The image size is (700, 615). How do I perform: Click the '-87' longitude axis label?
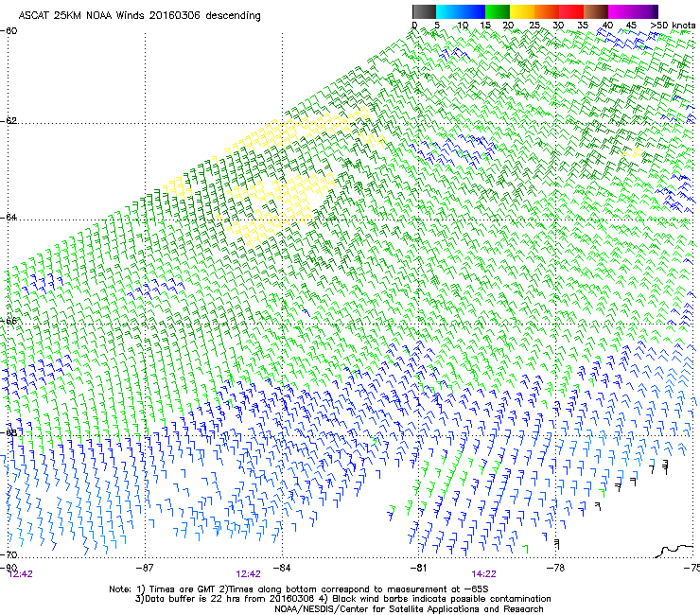tap(145, 568)
